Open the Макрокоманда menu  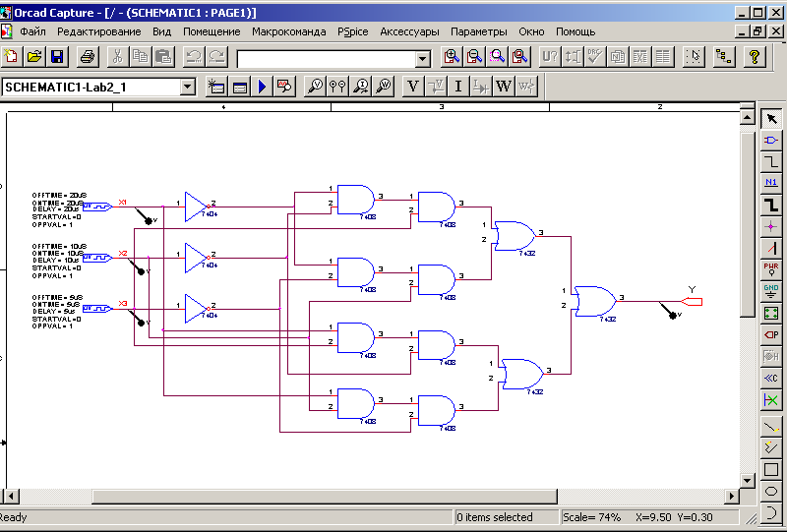click(x=288, y=31)
